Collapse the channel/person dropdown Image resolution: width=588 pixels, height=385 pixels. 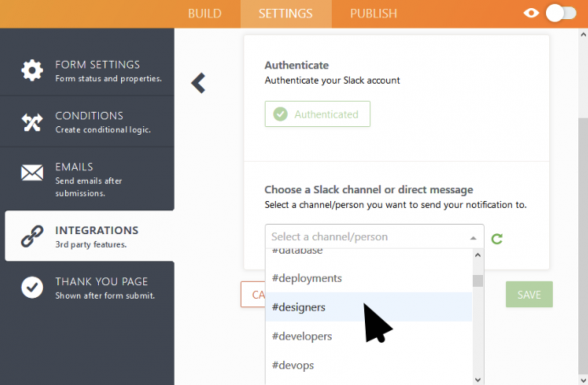tap(473, 238)
